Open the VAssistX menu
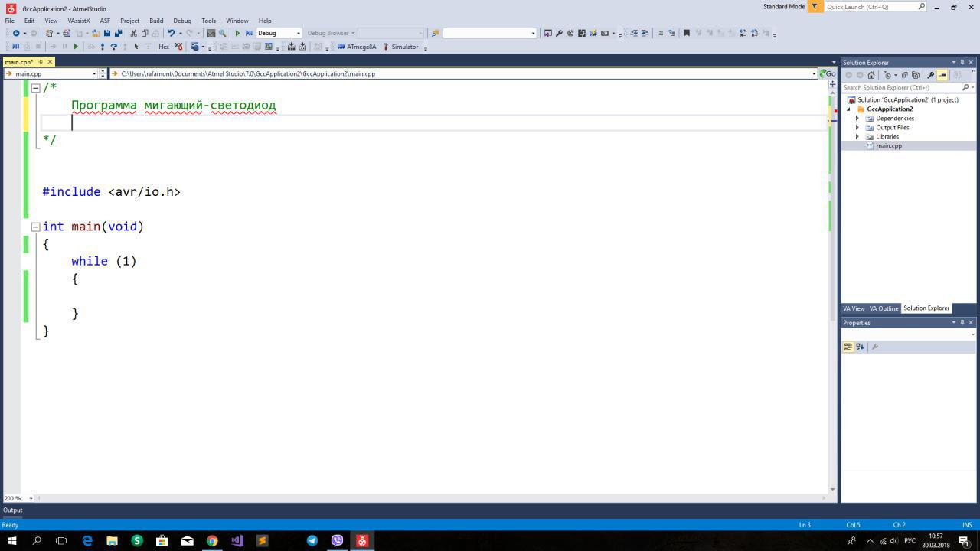 (x=78, y=21)
